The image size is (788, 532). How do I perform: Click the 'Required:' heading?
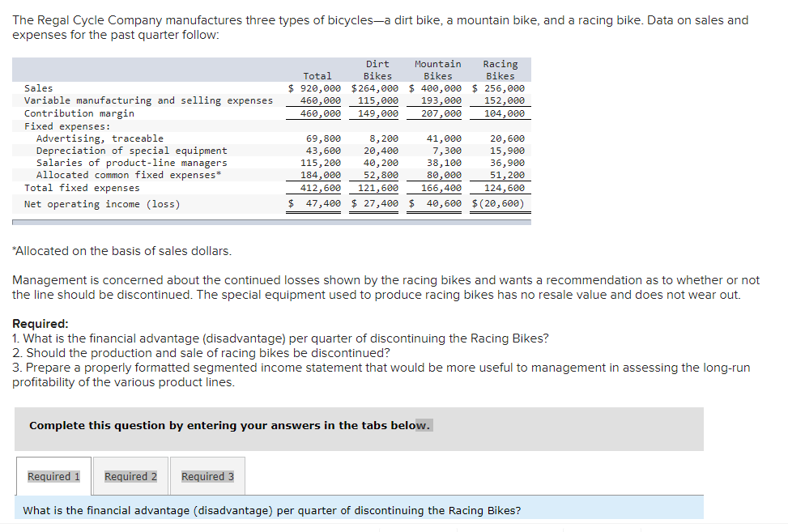click(x=40, y=324)
